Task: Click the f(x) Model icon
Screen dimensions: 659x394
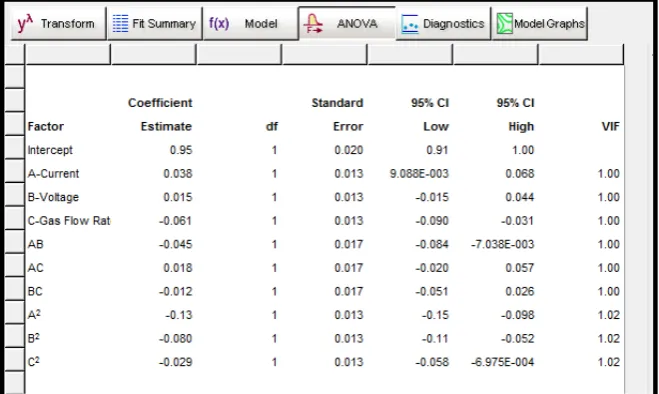Action: (x=219, y=23)
